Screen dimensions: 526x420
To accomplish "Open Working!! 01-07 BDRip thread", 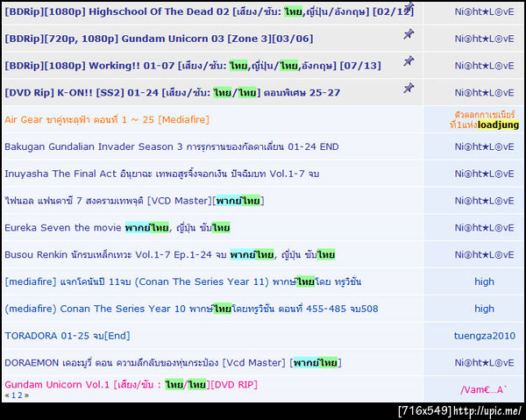I will click(193, 66).
